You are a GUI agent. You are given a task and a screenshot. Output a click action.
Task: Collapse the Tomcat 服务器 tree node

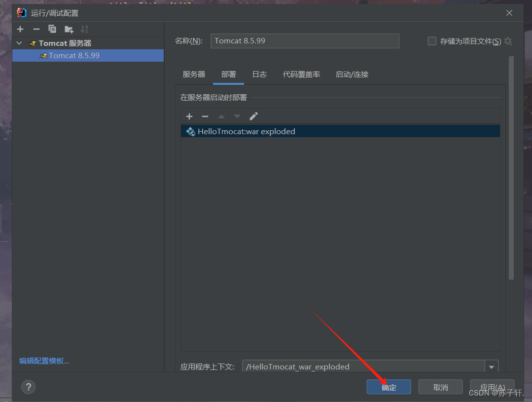[19, 43]
